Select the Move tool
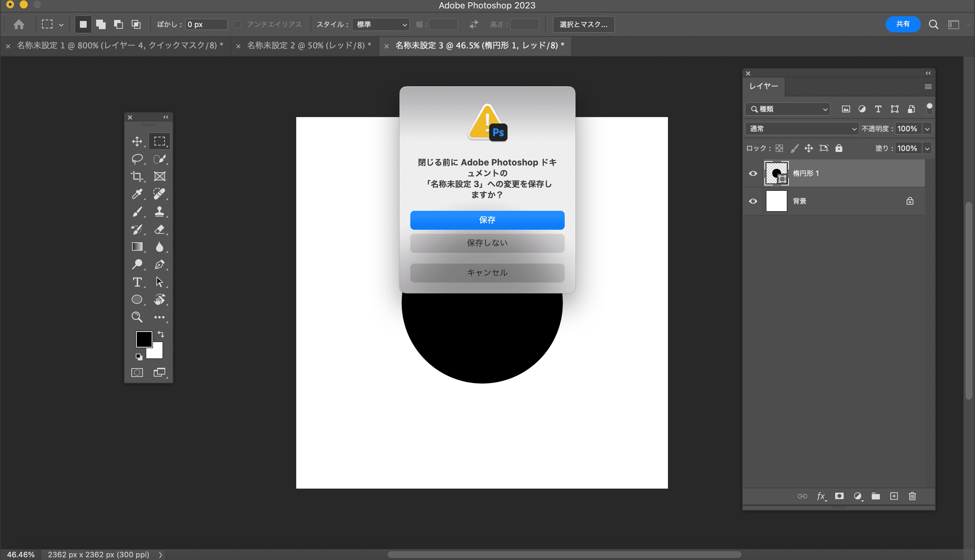Viewport: 975px width, 560px height. coord(137,141)
